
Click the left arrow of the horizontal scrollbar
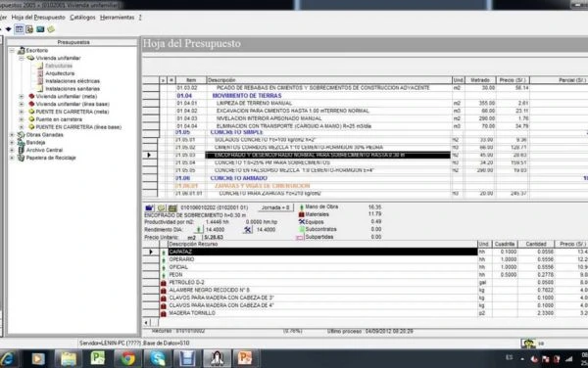pyautogui.click(x=146, y=322)
